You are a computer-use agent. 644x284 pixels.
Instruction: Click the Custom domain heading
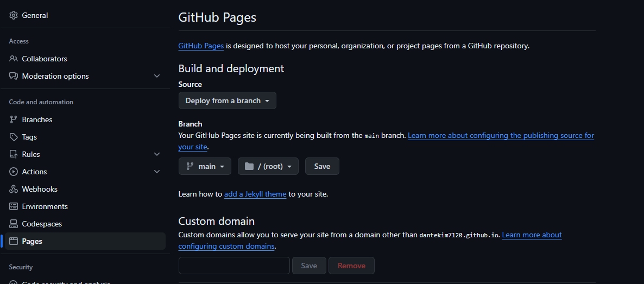click(x=217, y=221)
